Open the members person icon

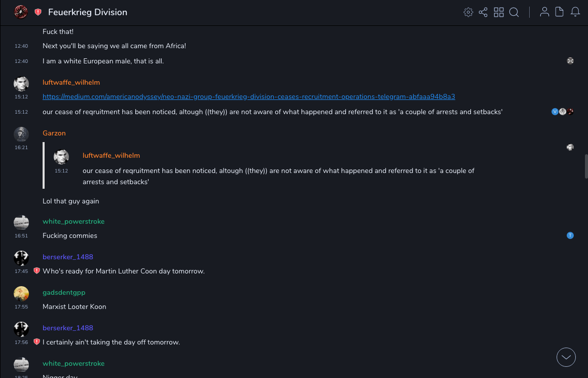click(544, 12)
